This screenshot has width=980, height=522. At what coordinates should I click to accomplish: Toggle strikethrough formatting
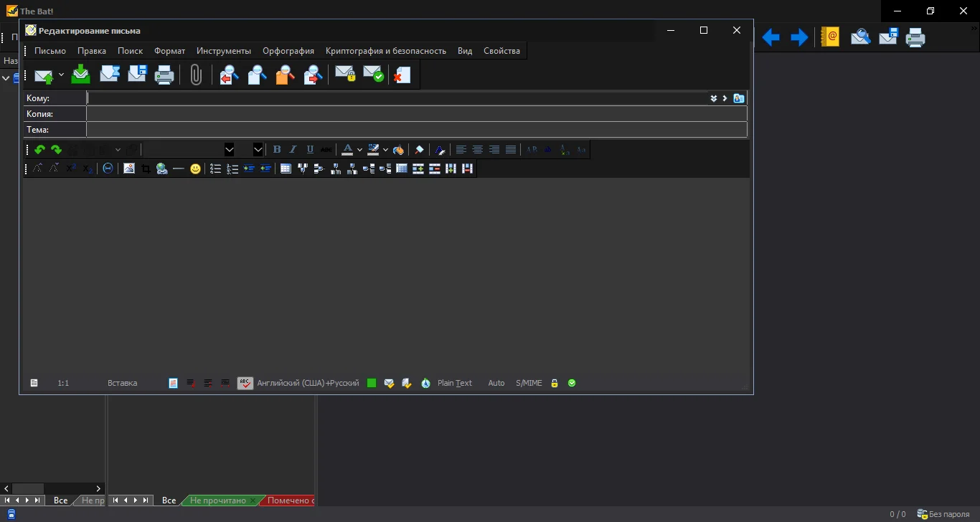(326, 150)
